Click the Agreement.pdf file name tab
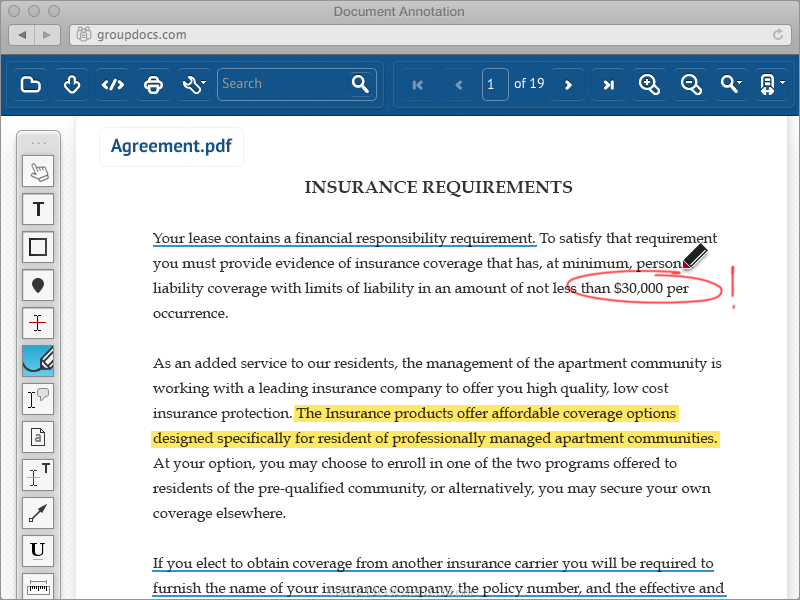The image size is (800, 600). 171,146
